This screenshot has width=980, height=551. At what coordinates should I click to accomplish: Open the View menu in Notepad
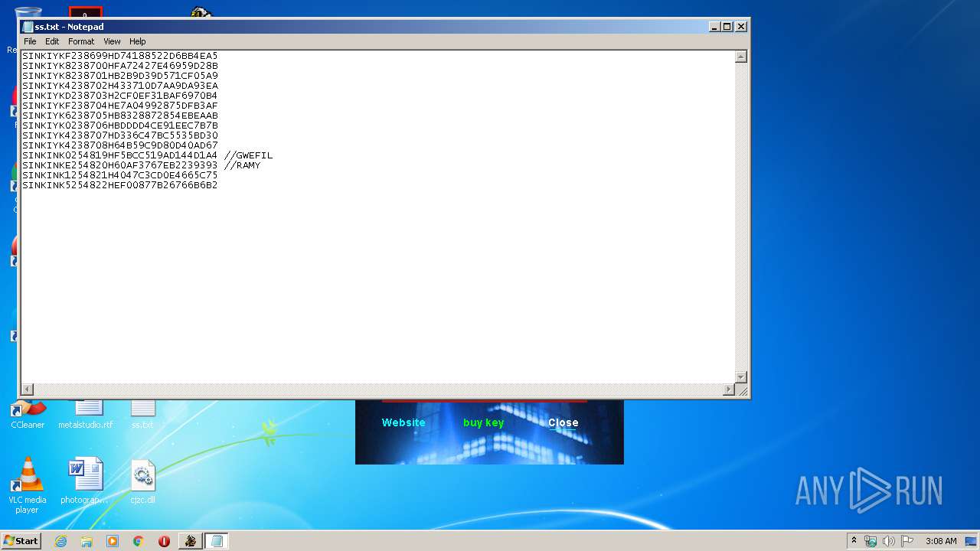coord(112,41)
